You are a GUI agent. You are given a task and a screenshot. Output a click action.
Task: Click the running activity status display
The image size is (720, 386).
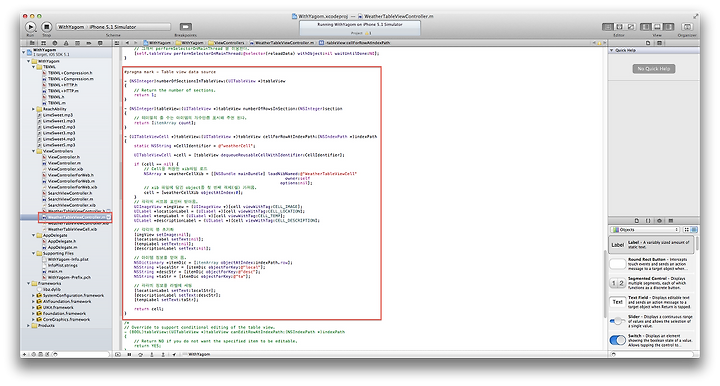pyautogui.click(x=360, y=28)
